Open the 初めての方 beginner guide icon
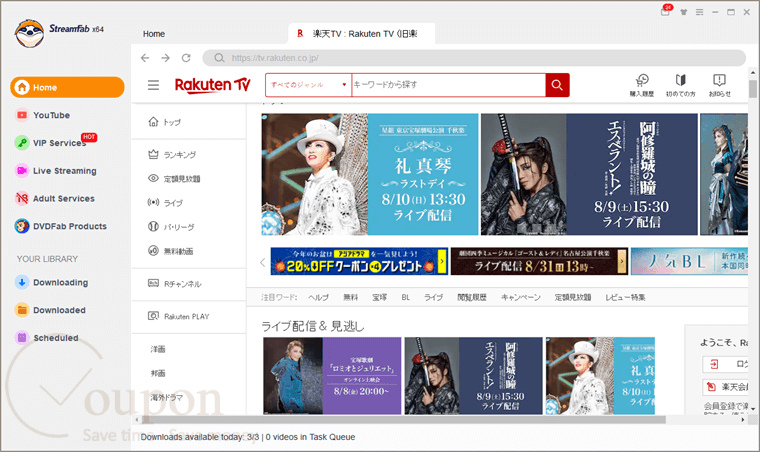Screen dimensions: 760x452 click(681, 86)
